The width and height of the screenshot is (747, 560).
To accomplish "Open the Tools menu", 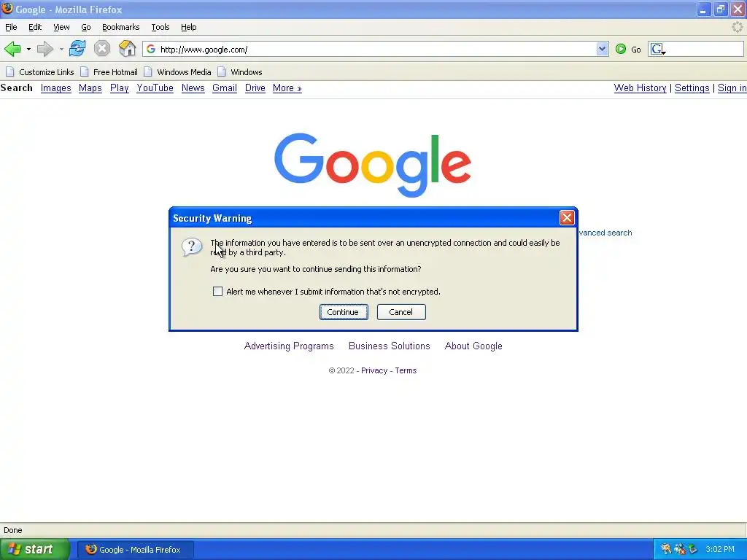I will [160, 27].
